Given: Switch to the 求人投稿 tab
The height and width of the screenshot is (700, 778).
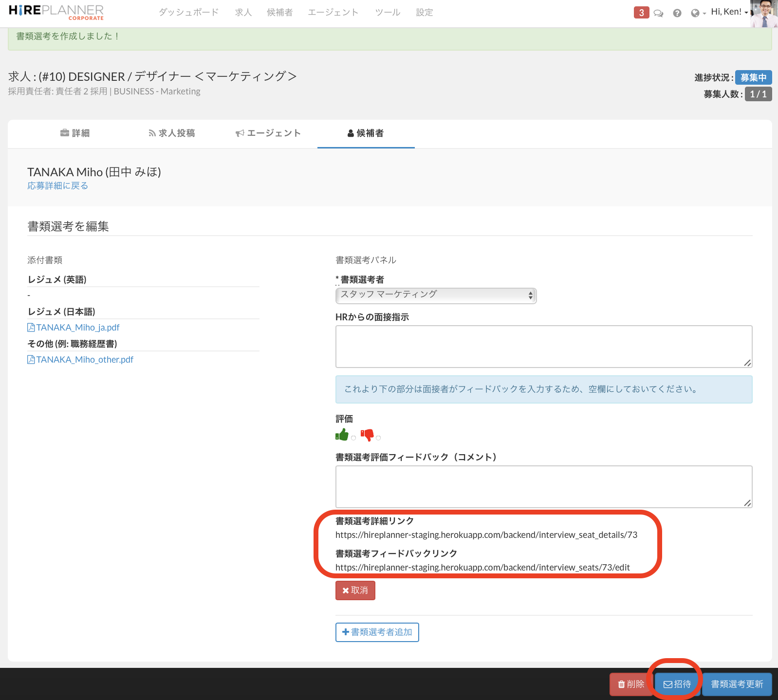Looking at the screenshot, I should (x=171, y=133).
